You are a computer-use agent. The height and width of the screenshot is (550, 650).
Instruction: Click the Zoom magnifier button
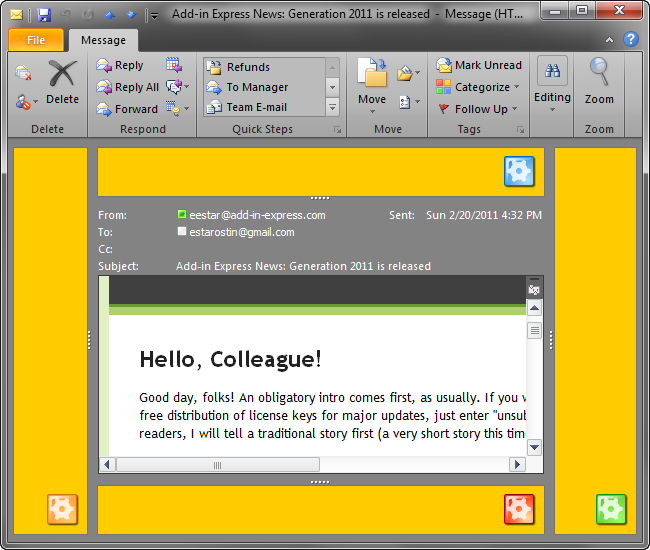599,81
